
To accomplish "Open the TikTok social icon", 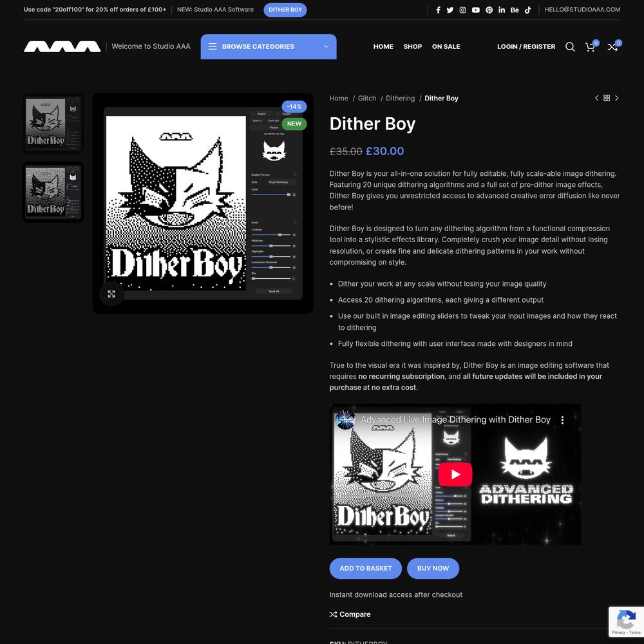I will coord(528,10).
